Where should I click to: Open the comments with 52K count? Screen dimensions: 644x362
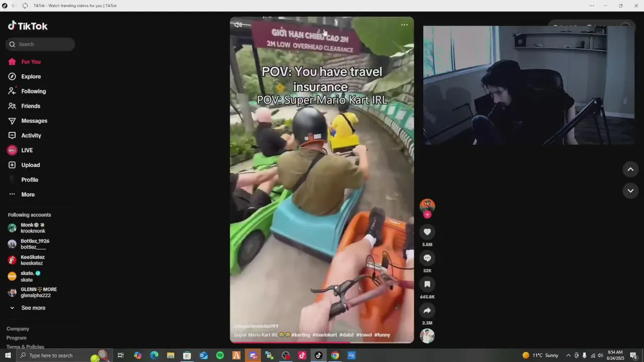pyautogui.click(x=427, y=258)
